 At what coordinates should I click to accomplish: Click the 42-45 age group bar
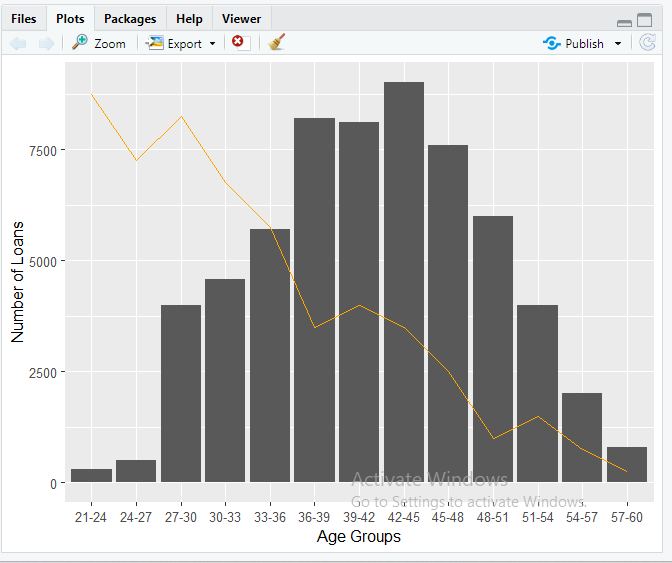point(404,282)
